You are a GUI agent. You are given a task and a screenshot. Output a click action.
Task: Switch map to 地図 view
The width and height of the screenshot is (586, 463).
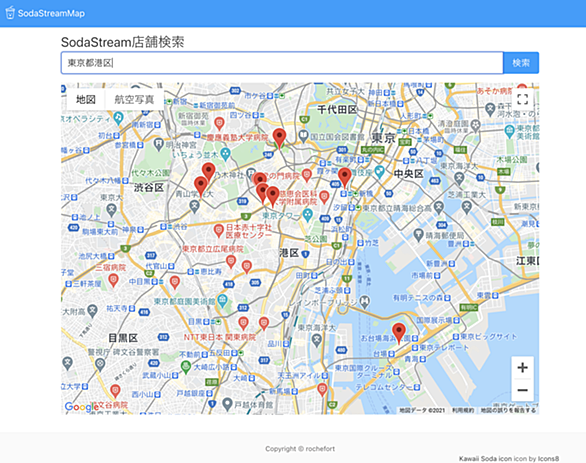click(86, 99)
